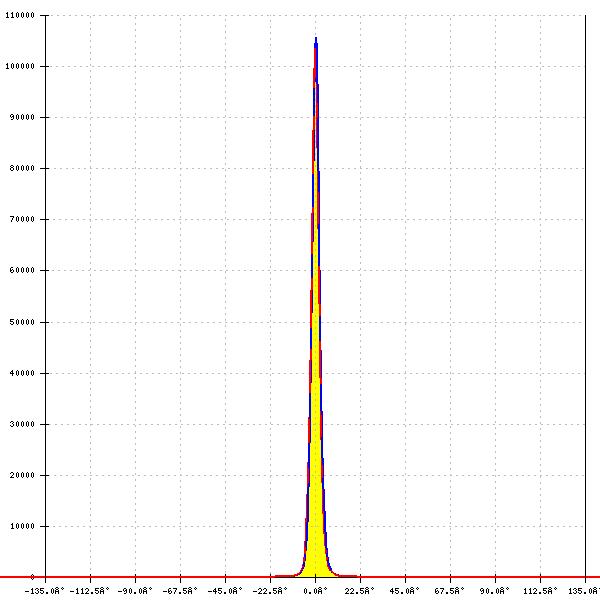Click the 45.0 x-axis label
The image size is (600, 600).
[x=405, y=591]
